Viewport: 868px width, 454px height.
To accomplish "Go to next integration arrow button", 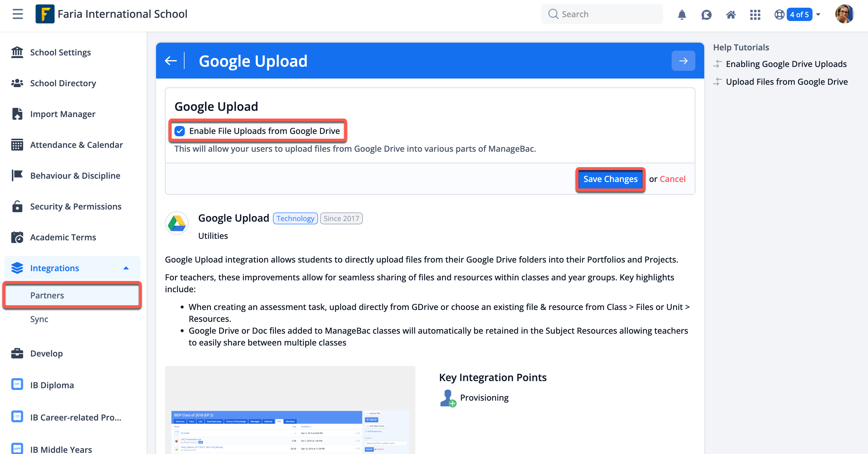I will point(683,60).
